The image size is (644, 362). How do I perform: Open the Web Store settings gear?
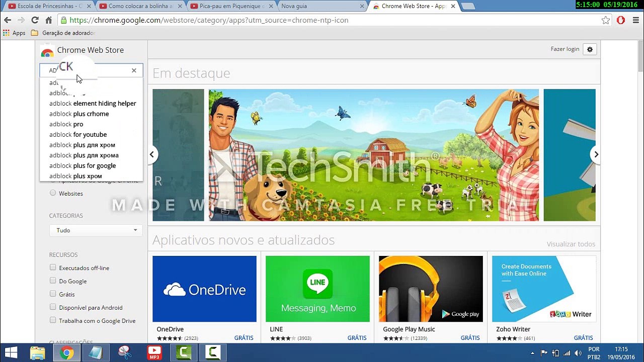click(590, 49)
